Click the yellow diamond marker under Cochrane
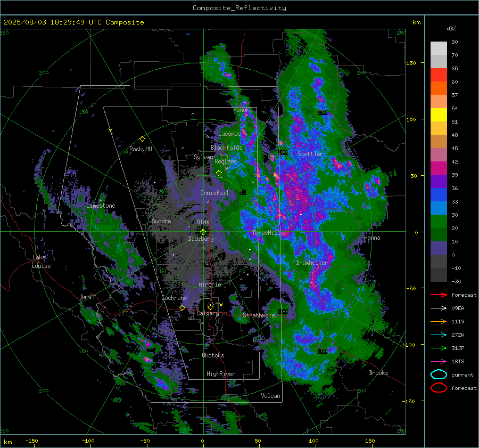The image size is (479, 448). 183,307
